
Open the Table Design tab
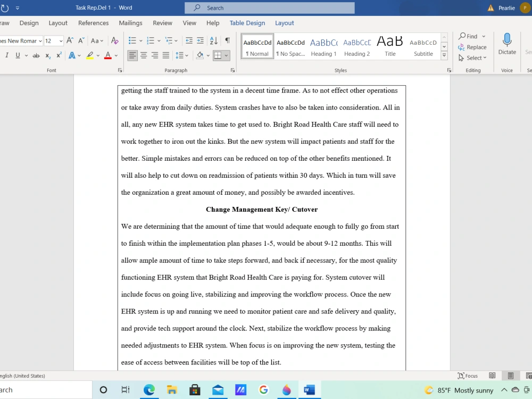(247, 23)
